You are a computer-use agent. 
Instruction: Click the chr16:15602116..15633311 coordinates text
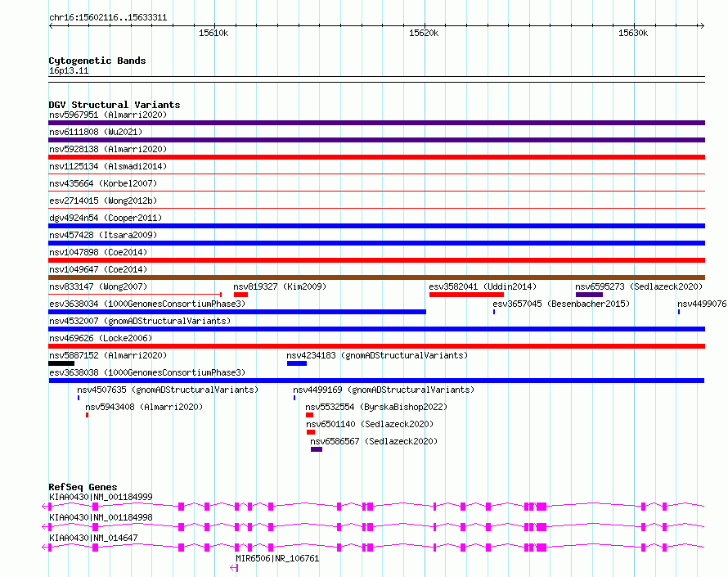(x=108, y=18)
